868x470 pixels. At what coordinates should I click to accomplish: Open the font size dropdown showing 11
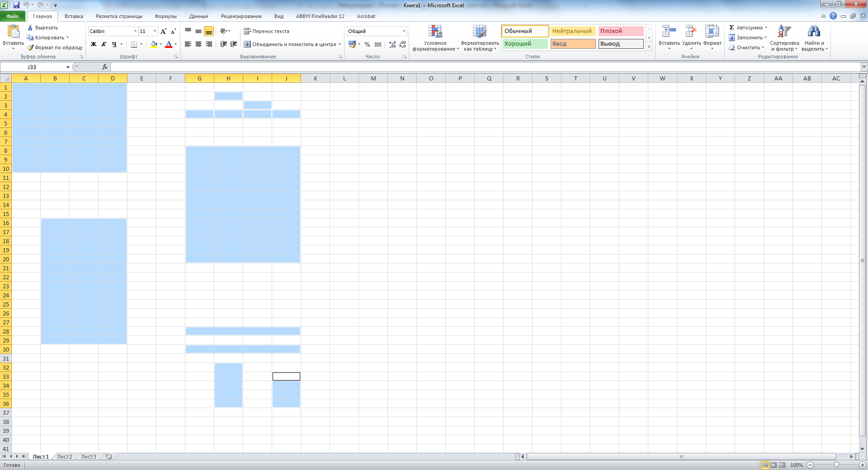tap(155, 31)
